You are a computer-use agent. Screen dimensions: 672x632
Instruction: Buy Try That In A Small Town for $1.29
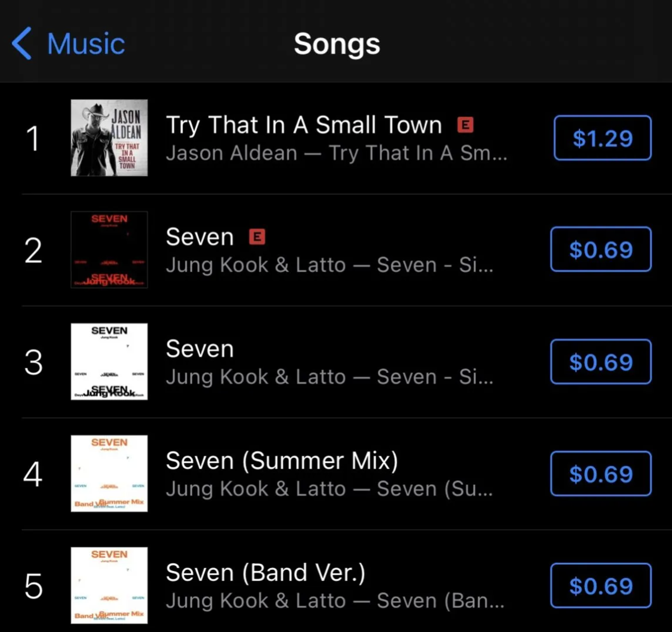pos(602,138)
